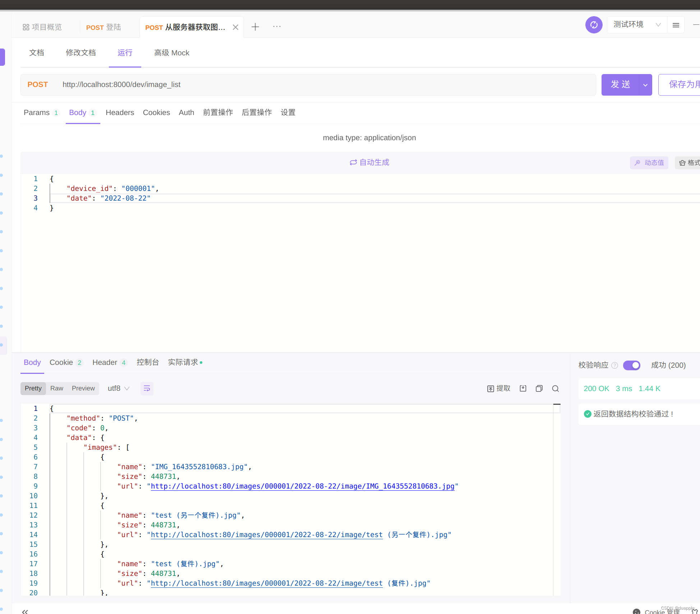Click the 保存为用例 button
700x614 pixels.
pyautogui.click(x=680, y=85)
